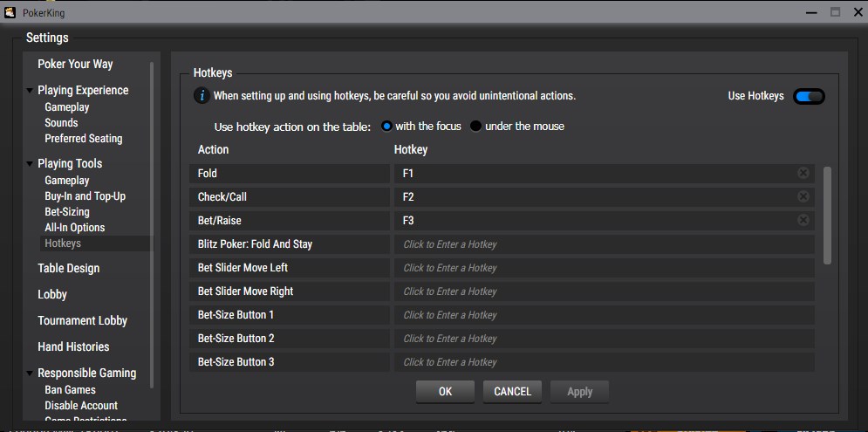Image resolution: width=868 pixels, height=432 pixels.
Task: Set hotkey for Bet Slider Move Left
Action: [x=604, y=268]
